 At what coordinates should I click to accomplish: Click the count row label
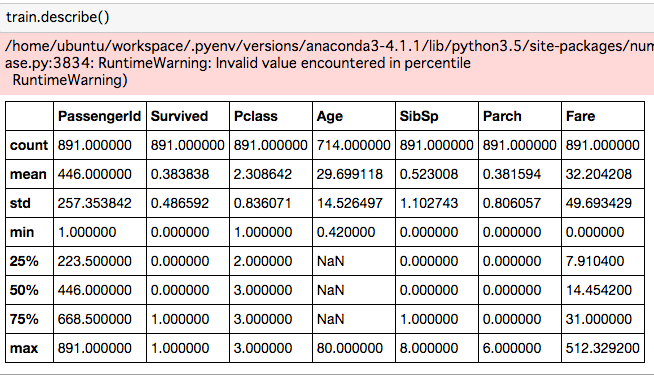29,145
